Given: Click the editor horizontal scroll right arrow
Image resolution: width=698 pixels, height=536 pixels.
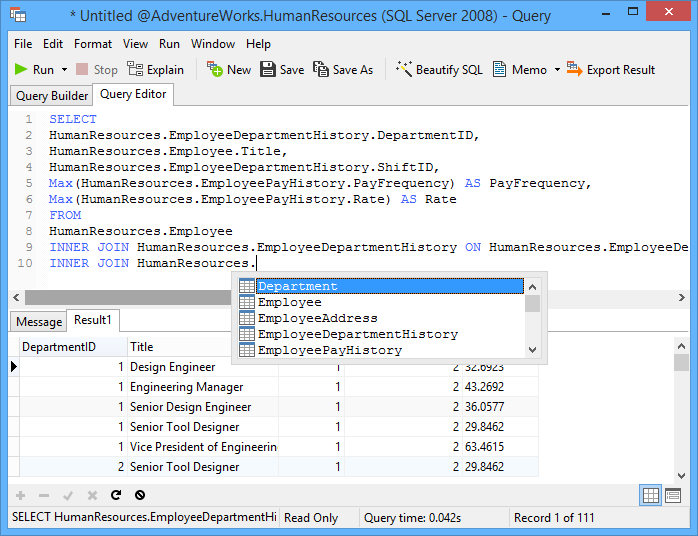Looking at the screenshot, I should coord(682,297).
